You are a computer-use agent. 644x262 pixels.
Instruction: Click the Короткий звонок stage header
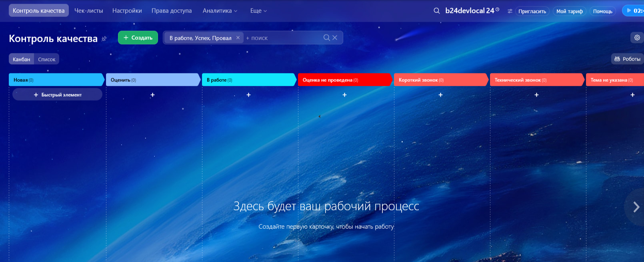click(x=441, y=80)
